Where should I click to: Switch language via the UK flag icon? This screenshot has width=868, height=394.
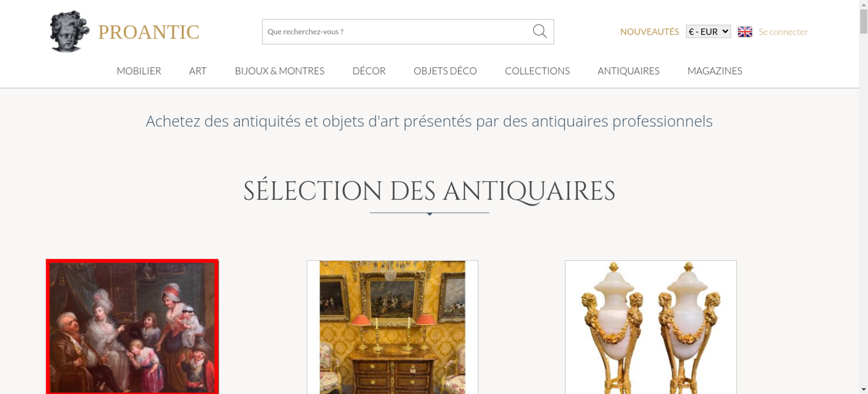coord(745,32)
